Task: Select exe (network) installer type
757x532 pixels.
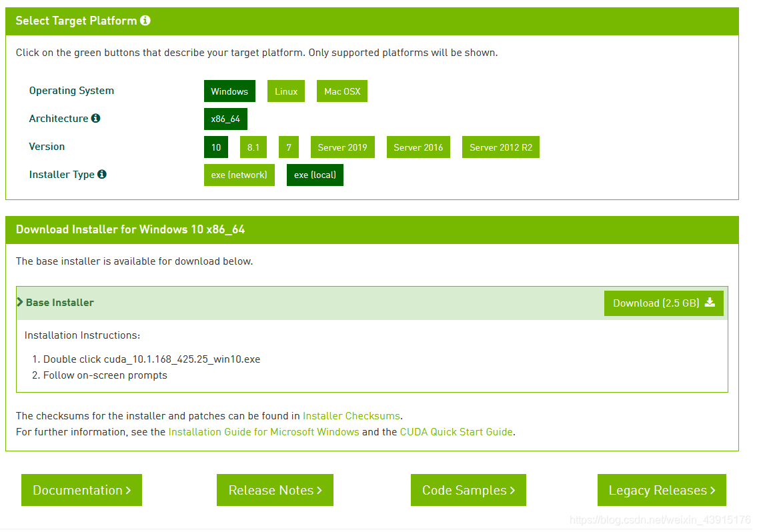Action: click(239, 175)
